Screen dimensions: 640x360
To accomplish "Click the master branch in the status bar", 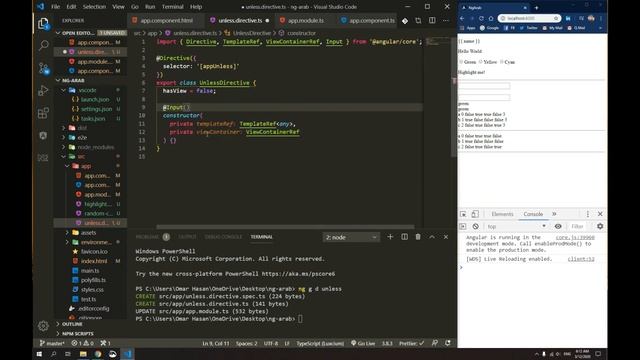I will (52, 343).
